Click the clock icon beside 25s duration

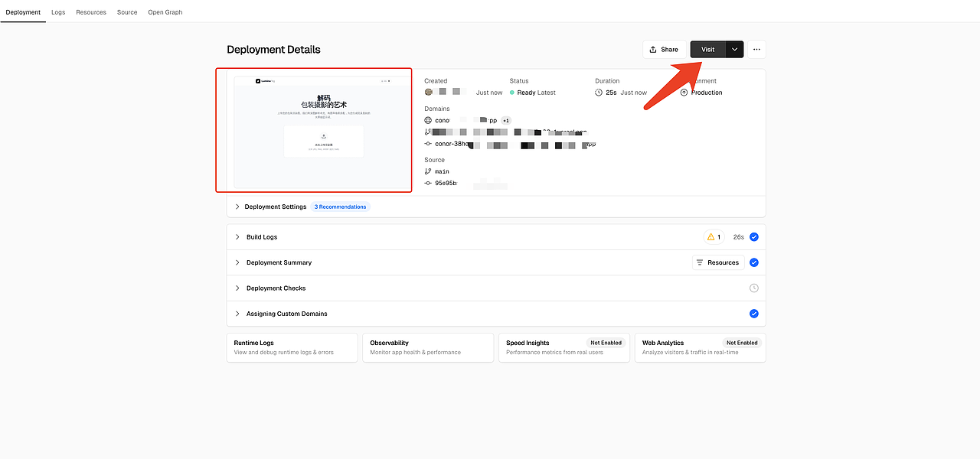pos(599,93)
